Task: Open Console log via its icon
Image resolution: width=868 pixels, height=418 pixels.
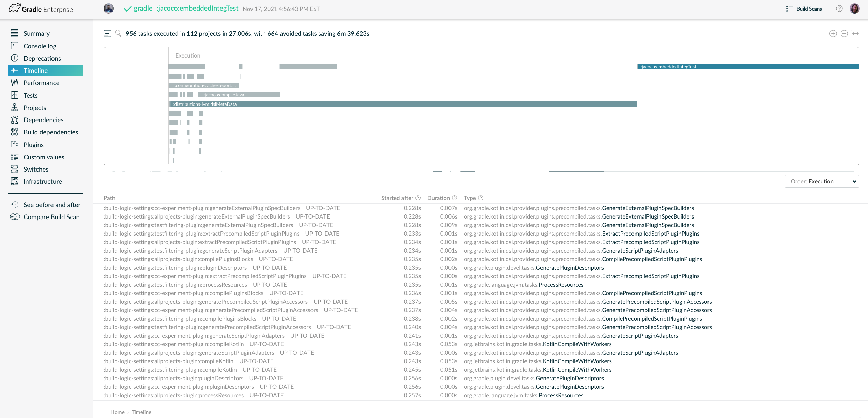Action: click(x=15, y=46)
